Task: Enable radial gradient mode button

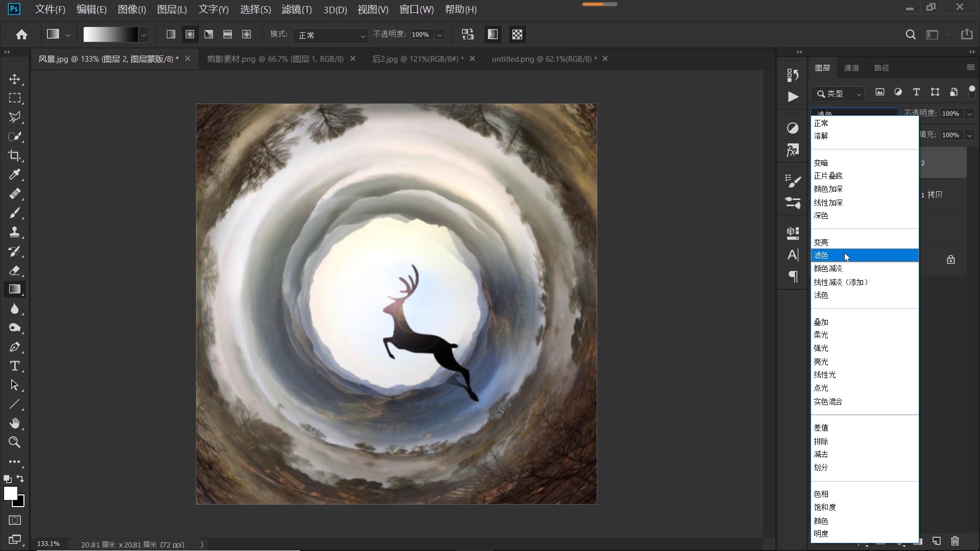Action: (x=190, y=34)
